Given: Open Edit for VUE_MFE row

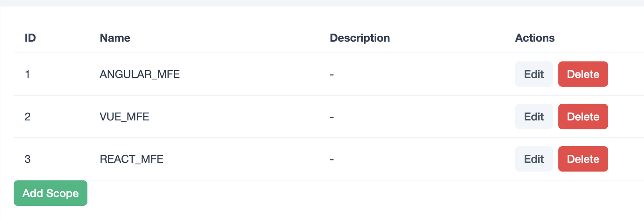Looking at the screenshot, I should pyautogui.click(x=534, y=117).
